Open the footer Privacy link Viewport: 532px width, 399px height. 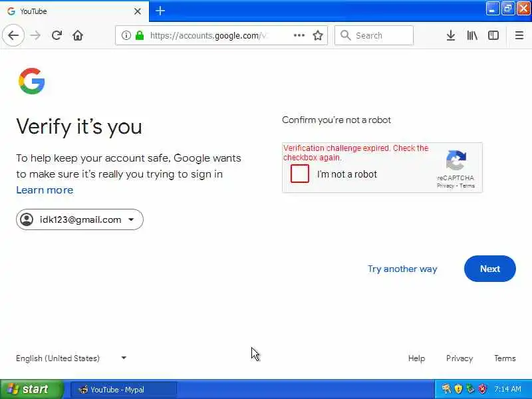(x=460, y=358)
